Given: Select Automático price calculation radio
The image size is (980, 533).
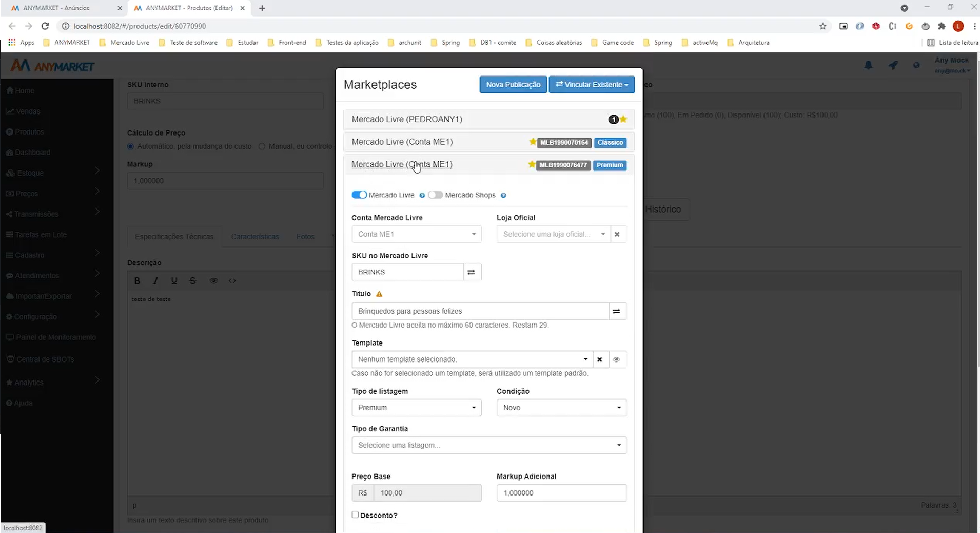Looking at the screenshot, I should coord(130,146).
